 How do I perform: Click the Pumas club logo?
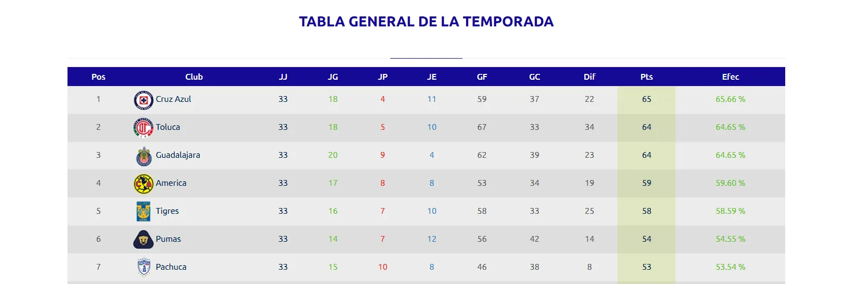click(x=143, y=240)
